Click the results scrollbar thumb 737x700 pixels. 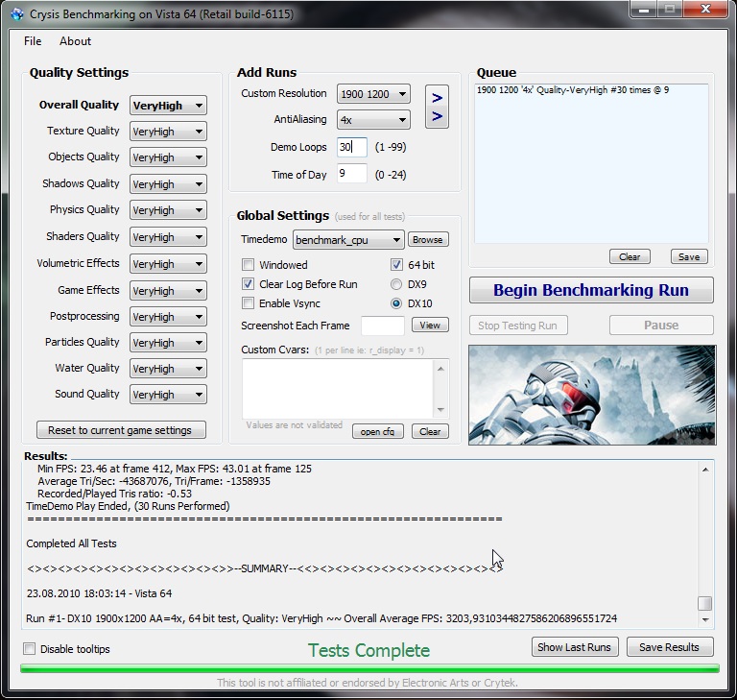point(704,603)
